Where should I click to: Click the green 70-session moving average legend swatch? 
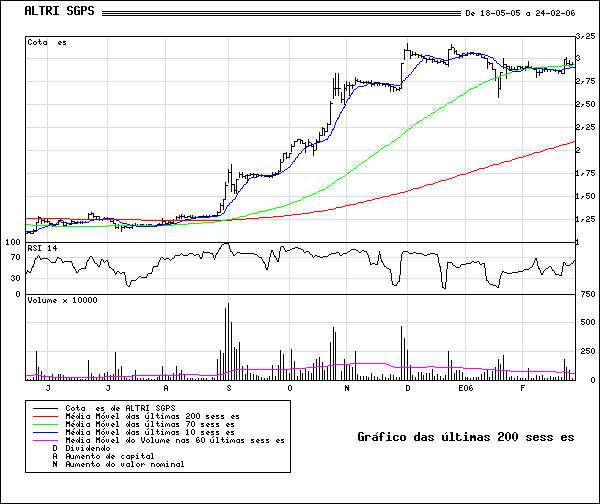(45, 424)
